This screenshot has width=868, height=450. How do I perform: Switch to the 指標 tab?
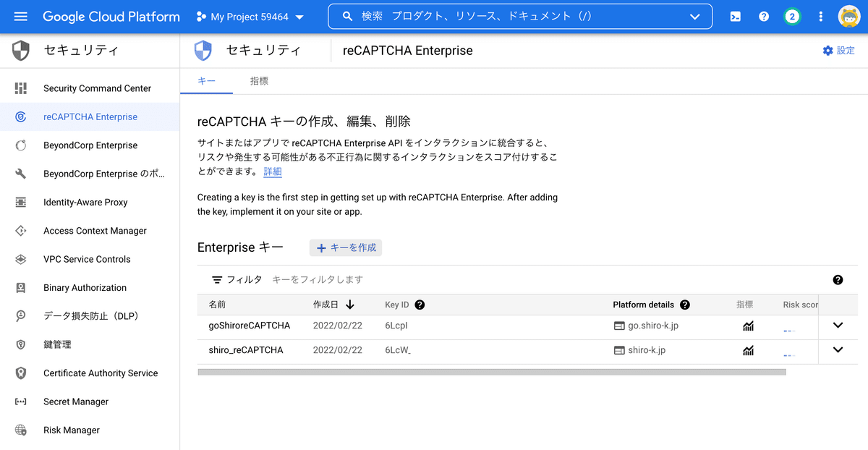[x=259, y=81]
